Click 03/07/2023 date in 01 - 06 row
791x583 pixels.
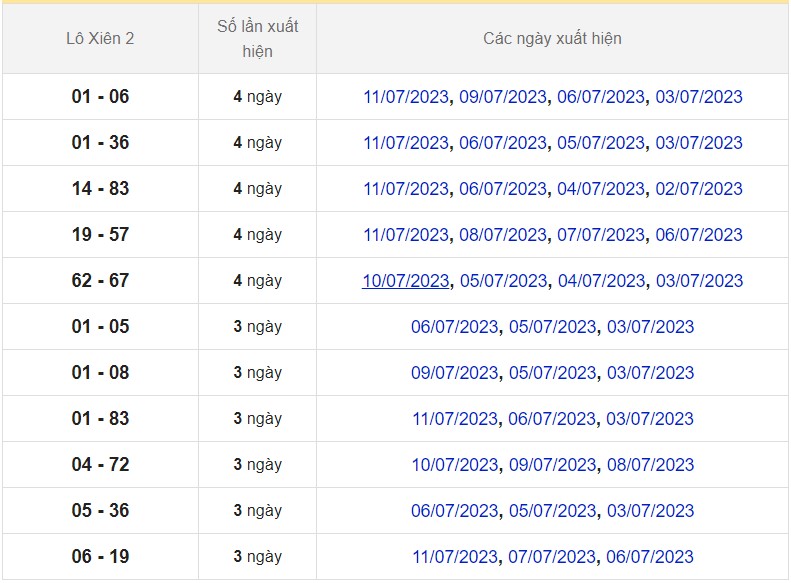(x=699, y=97)
